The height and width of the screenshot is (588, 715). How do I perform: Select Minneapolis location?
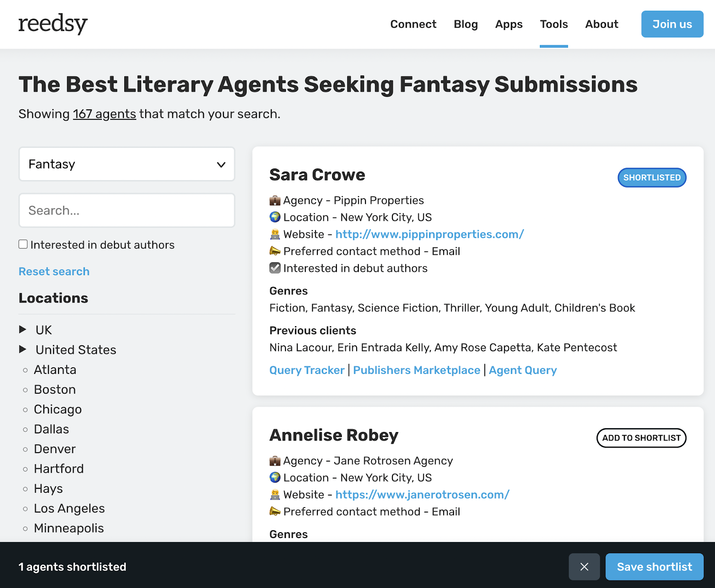pos(69,528)
